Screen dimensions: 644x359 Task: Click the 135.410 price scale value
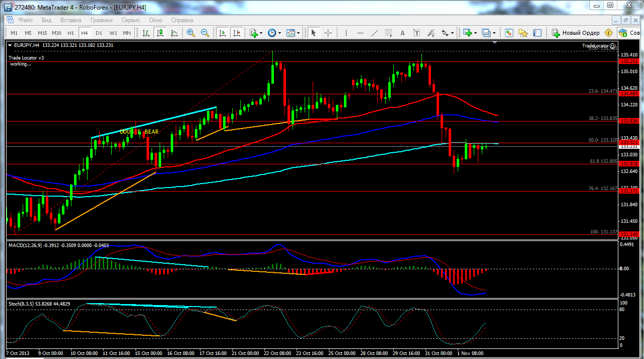(x=630, y=54)
